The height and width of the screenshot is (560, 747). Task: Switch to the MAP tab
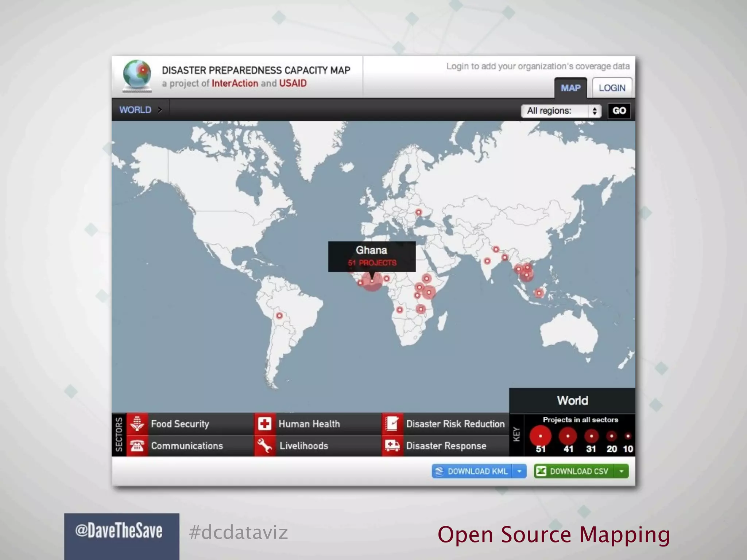(x=570, y=88)
